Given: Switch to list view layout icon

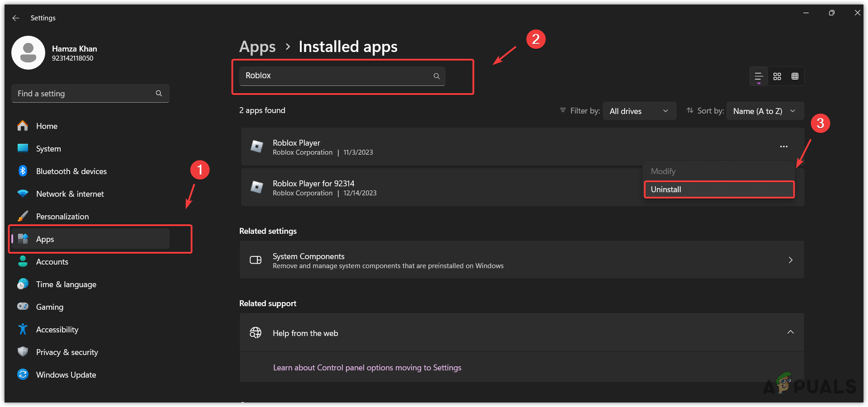Looking at the screenshot, I should (x=759, y=76).
